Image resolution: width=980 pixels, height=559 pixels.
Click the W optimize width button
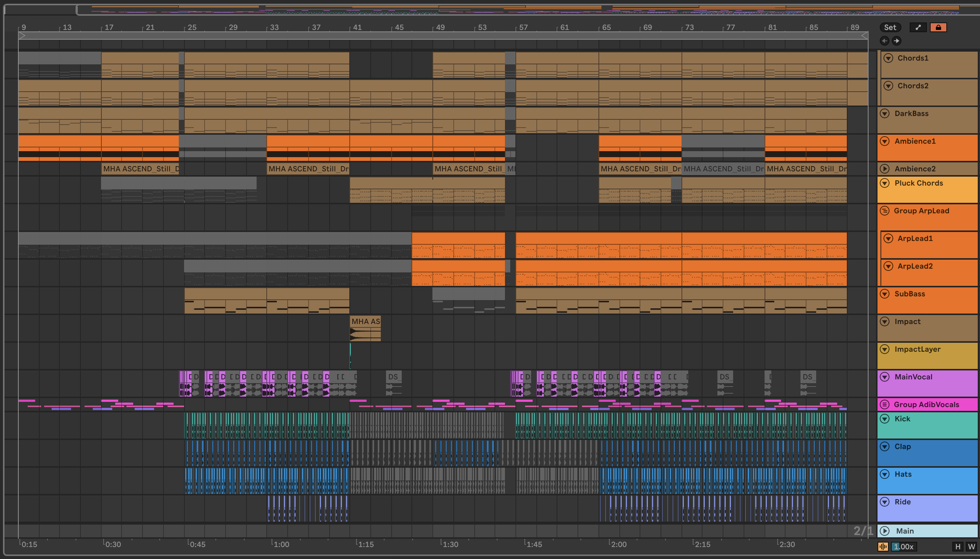click(x=971, y=546)
